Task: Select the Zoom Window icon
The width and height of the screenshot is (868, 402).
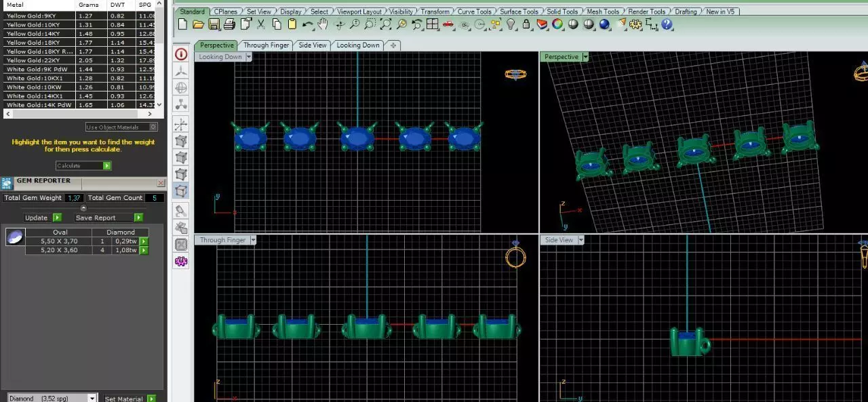Action: 370,24
